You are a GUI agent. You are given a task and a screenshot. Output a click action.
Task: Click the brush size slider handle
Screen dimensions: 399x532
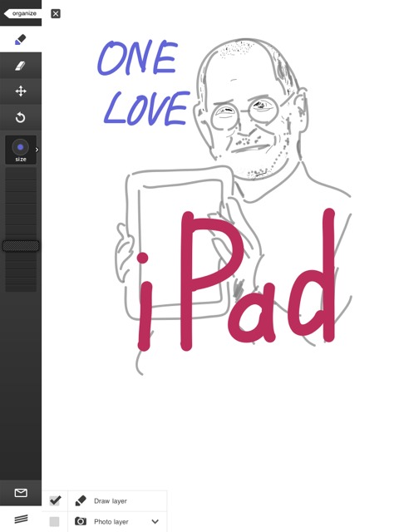point(21,246)
